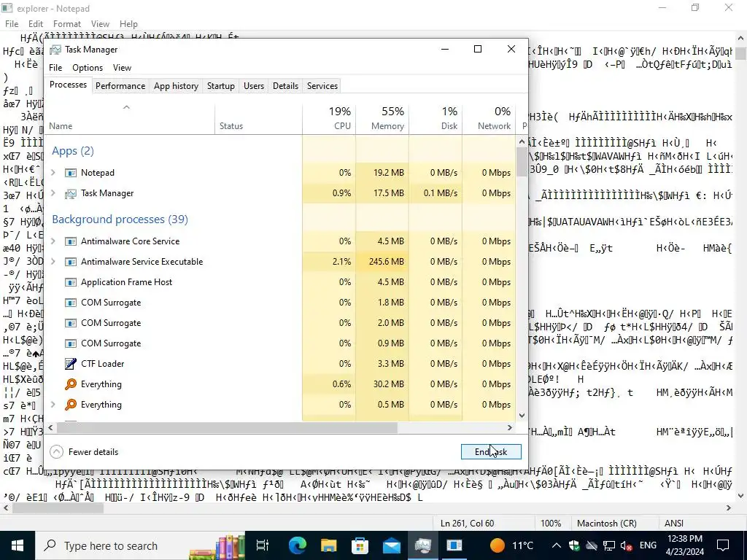The width and height of the screenshot is (747, 560).
Task: Click Task Manager title bar icon
Action: (55, 50)
